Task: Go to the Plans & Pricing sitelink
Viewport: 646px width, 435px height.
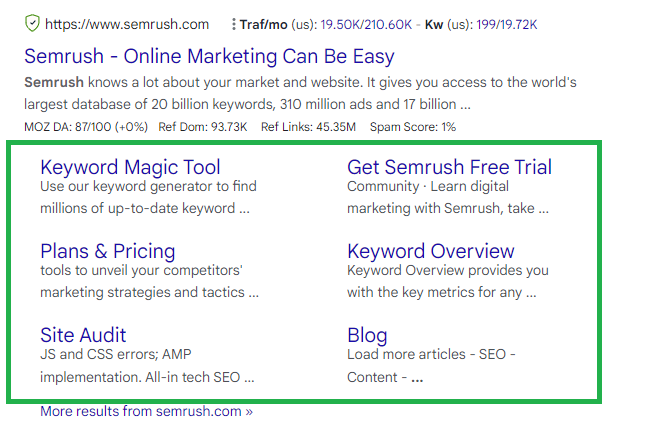Action: [107, 251]
